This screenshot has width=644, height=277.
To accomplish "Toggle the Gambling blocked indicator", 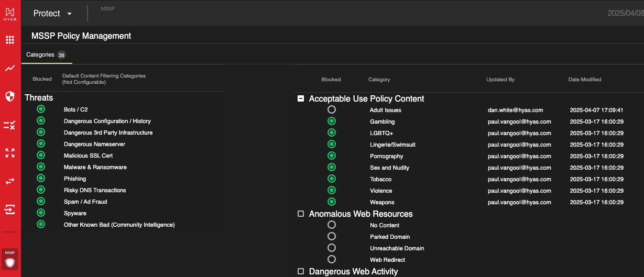I will point(331,121).
